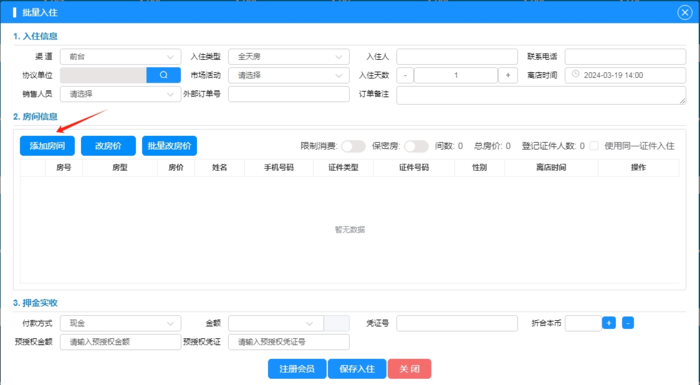Click the 批量入住 dialog title
This screenshot has height=385, width=700.
[x=40, y=13]
